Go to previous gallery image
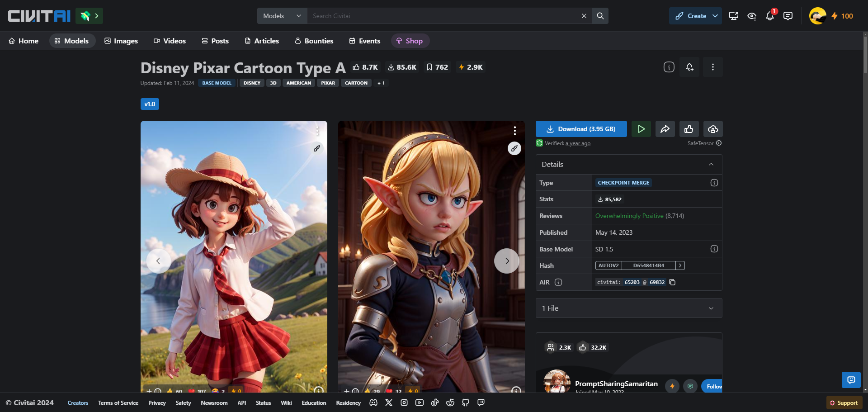This screenshot has width=868, height=412. click(158, 261)
